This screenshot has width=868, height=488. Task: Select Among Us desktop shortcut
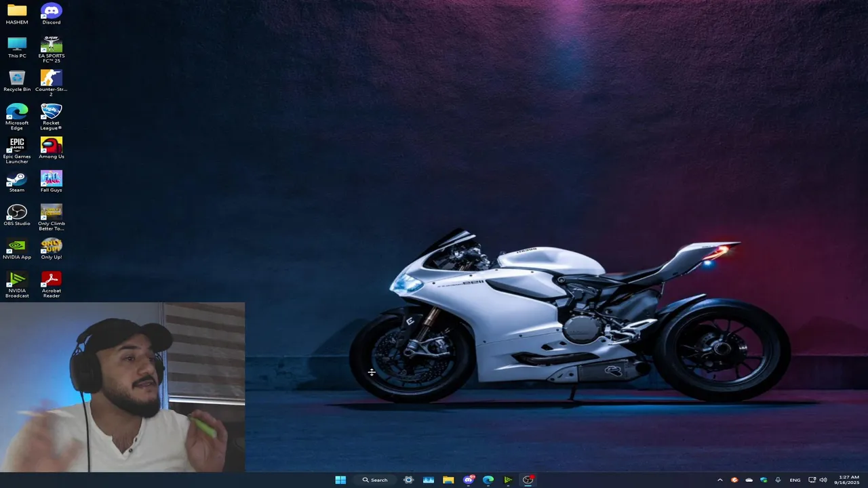point(51,148)
